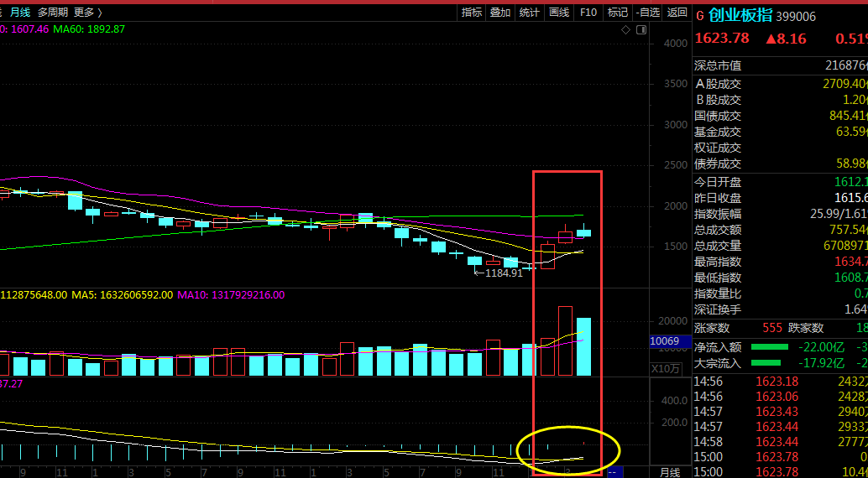The image size is (868, 478).
Task: Click the G marker beside 创业板指
Action: coord(700,16)
